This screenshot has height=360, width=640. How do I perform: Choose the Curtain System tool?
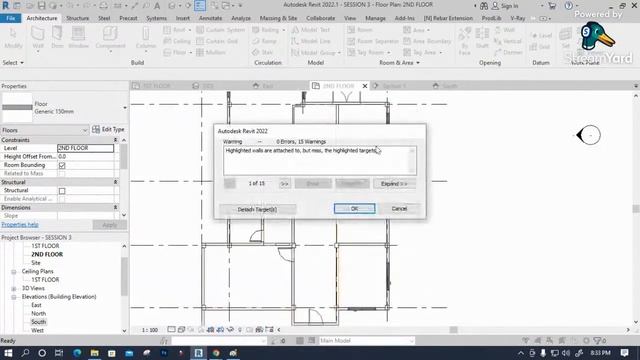coord(220,30)
